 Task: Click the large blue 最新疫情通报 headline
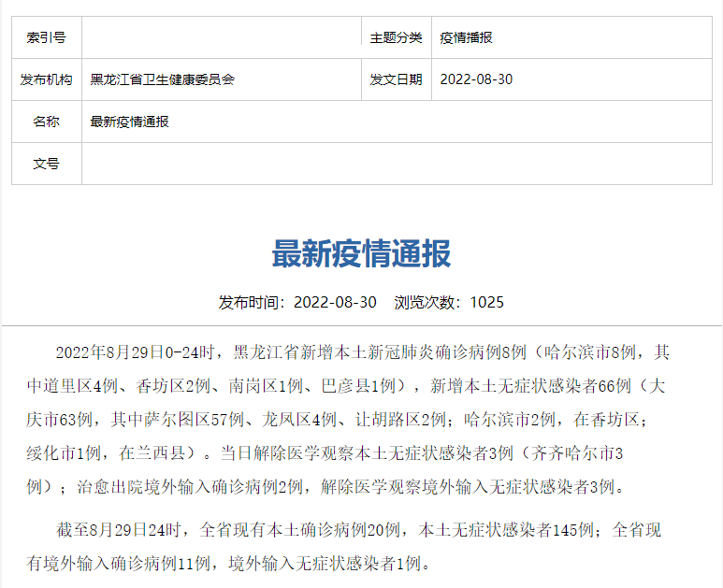[x=361, y=253]
